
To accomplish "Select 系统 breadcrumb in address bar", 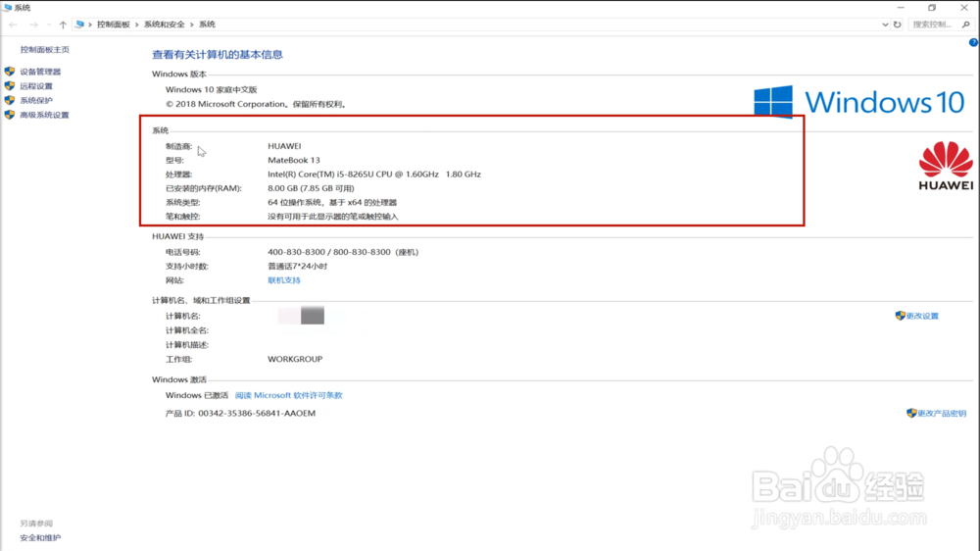I will 207,25.
